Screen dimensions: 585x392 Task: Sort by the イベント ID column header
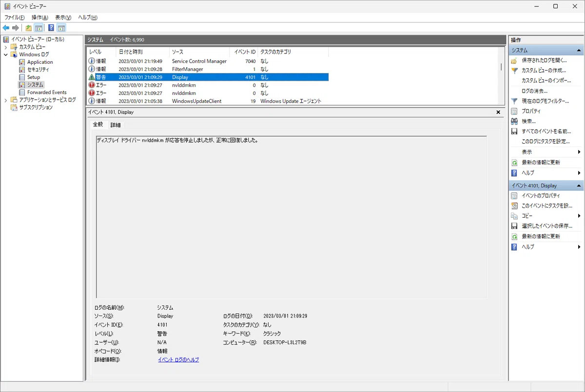point(244,52)
